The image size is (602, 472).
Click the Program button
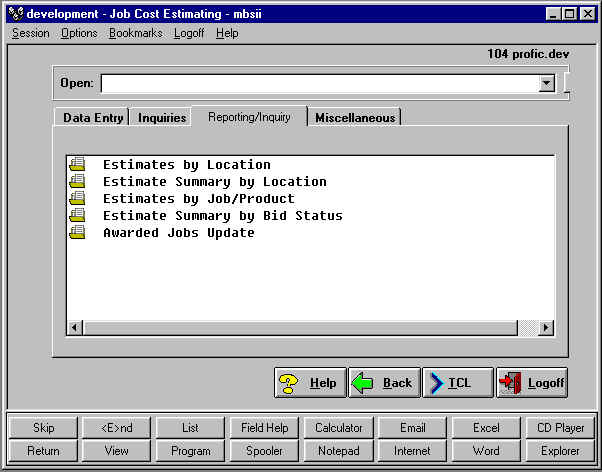pos(190,450)
